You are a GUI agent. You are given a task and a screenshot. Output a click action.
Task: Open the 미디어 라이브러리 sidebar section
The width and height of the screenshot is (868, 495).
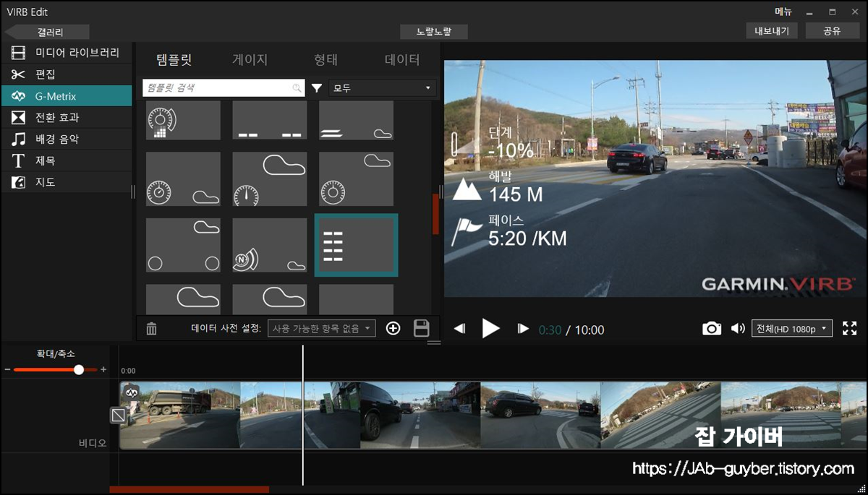coord(66,53)
